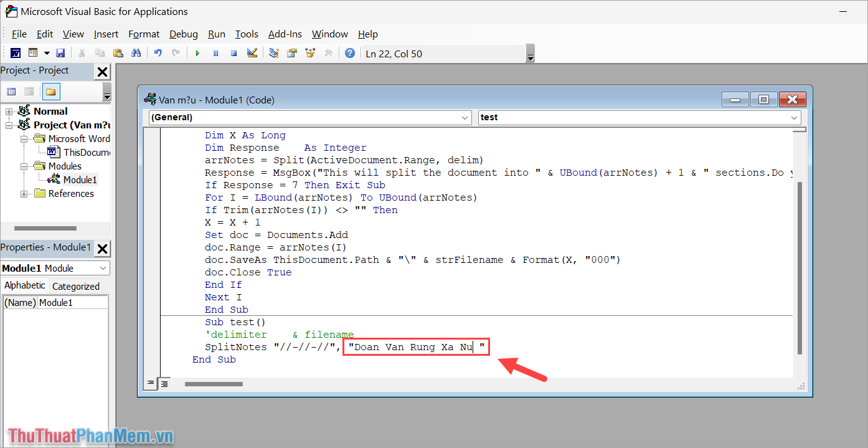Image resolution: width=868 pixels, height=448 pixels.
Task: Expand the References folder node
Action: pyautogui.click(x=24, y=194)
